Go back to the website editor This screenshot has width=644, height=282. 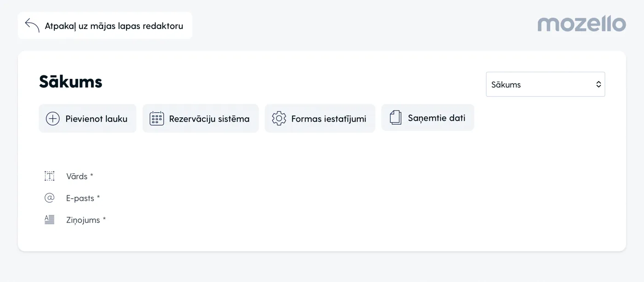(114, 26)
